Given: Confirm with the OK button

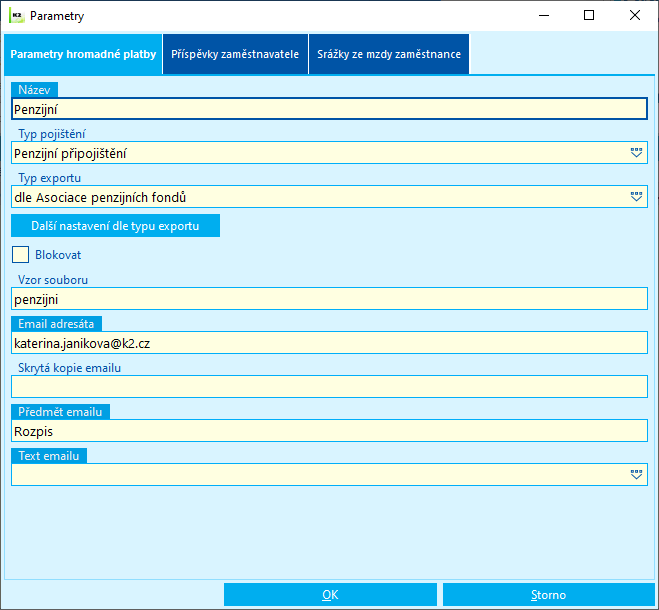Looking at the screenshot, I should pos(330,595).
